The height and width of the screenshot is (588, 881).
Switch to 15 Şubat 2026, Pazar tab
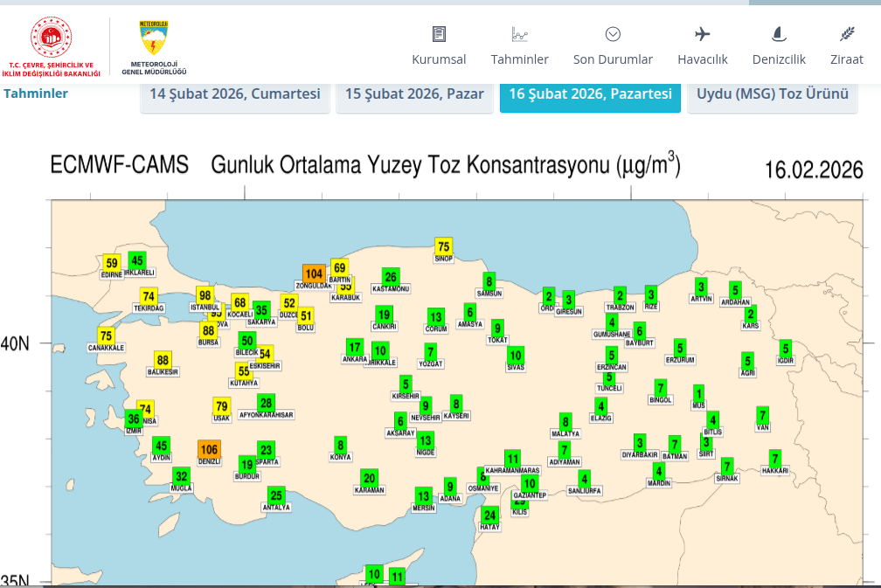414,94
